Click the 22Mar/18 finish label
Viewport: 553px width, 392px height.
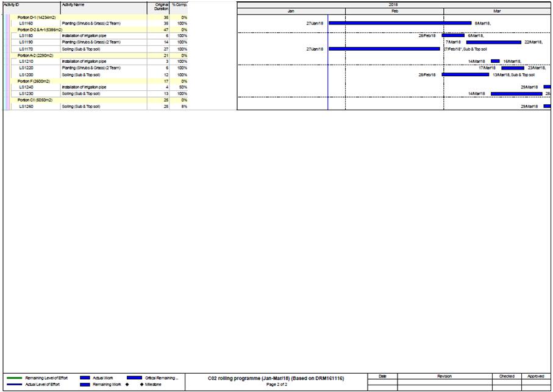click(533, 42)
